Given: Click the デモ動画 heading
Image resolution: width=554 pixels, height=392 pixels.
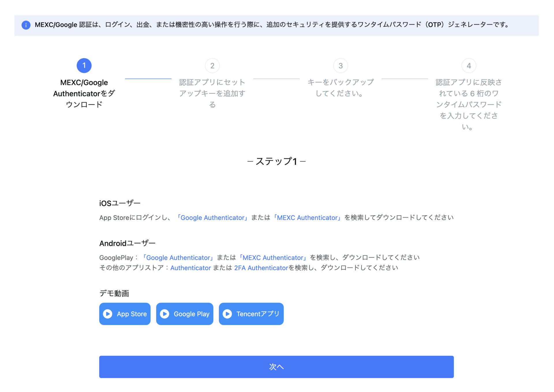Looking at the screenshot, I should point(114,293).
